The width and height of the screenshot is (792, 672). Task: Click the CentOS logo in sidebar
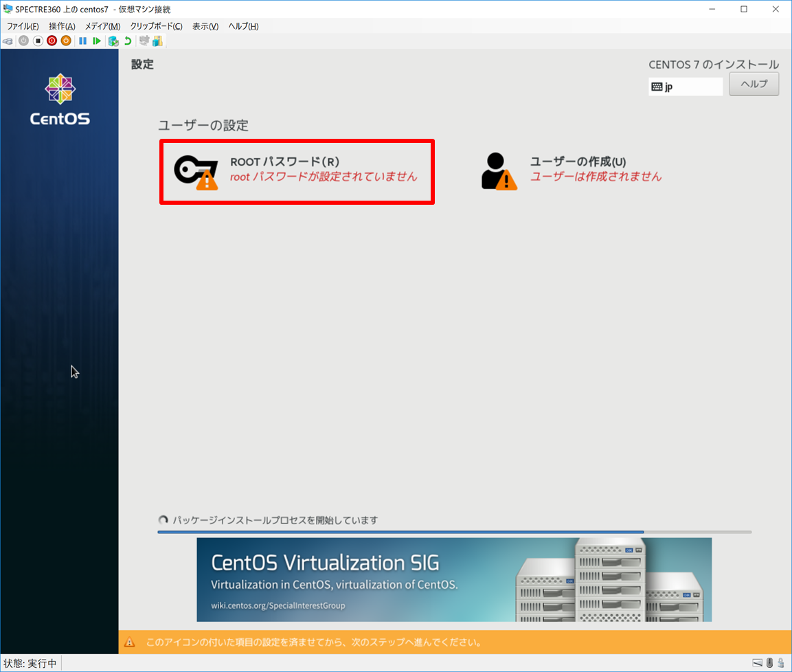pyautogui.click(x=60, y=100)
